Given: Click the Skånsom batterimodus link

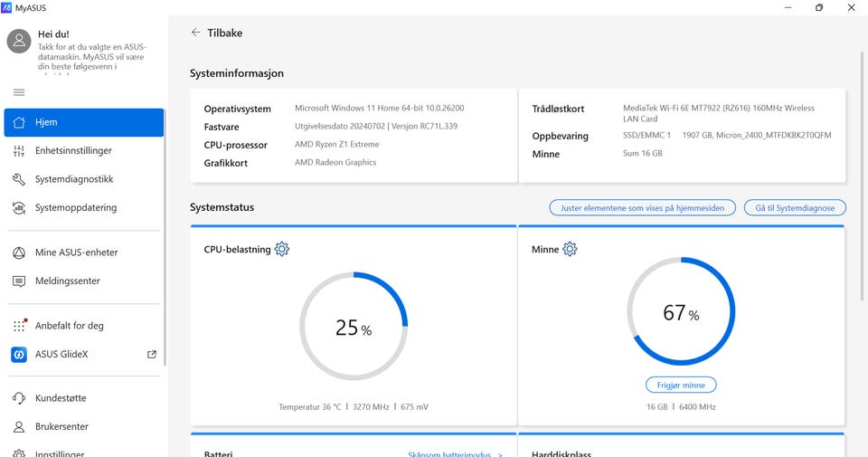Looking at the screenshot, I should click(x=455, y=453).
